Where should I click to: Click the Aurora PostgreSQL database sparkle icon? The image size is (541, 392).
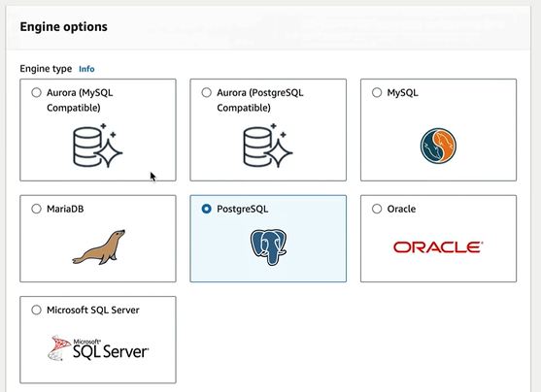tap(268, 146)
